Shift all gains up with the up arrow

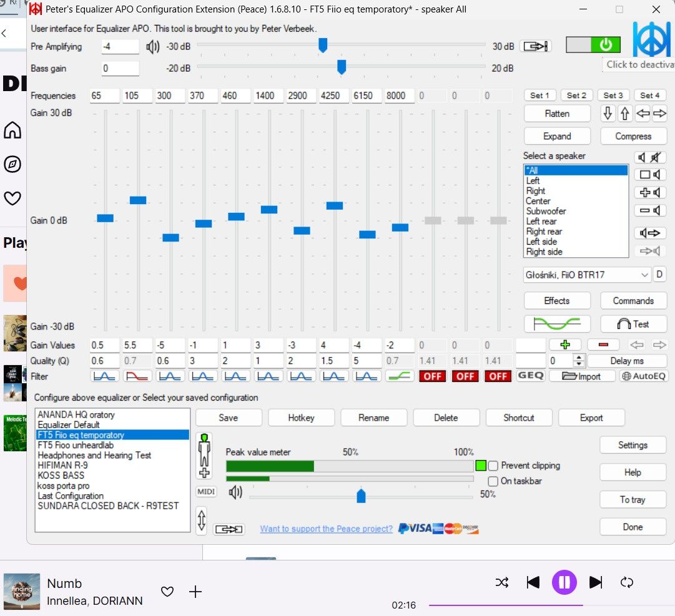pos(624,114)
